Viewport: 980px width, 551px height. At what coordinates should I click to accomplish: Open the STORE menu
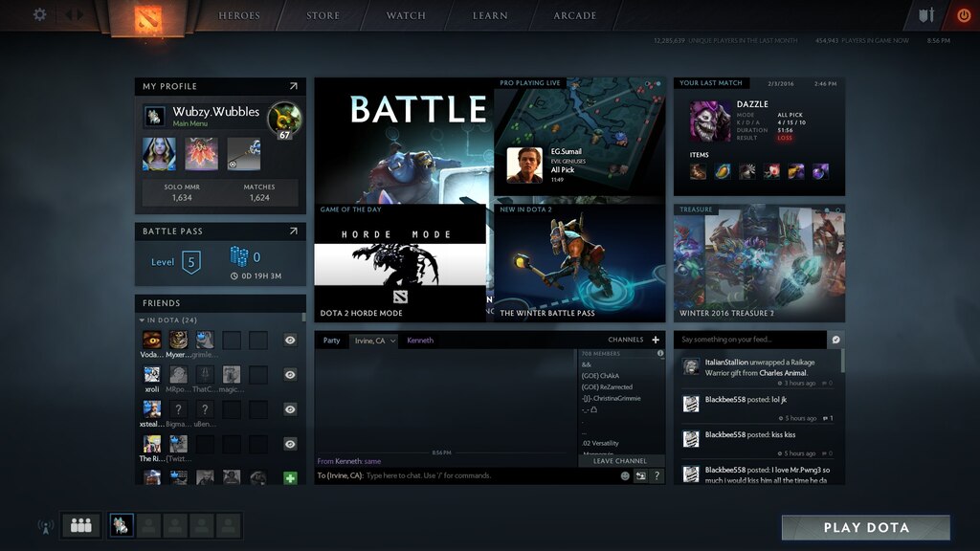coord(323,15)
